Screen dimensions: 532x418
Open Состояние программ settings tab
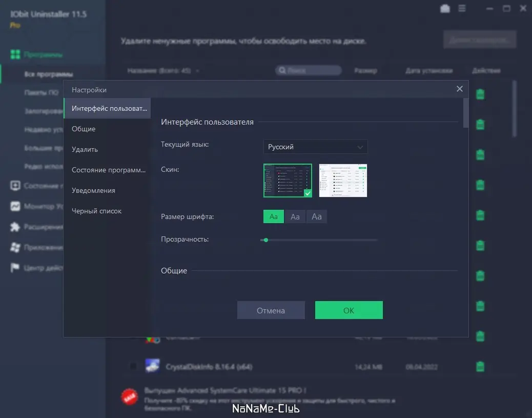point(107,170)
